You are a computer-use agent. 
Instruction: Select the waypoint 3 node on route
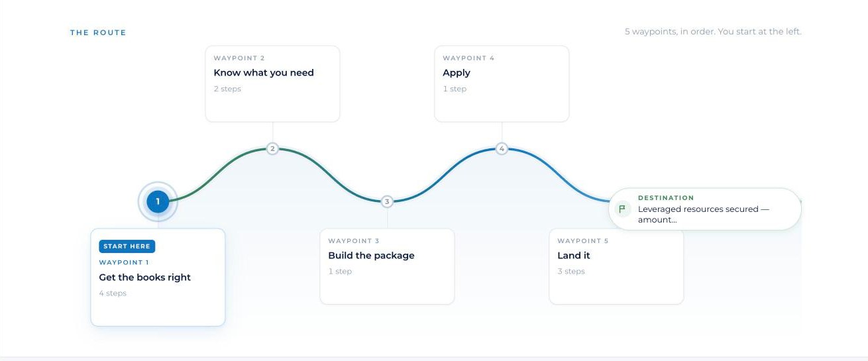click(x=387, y=201)
